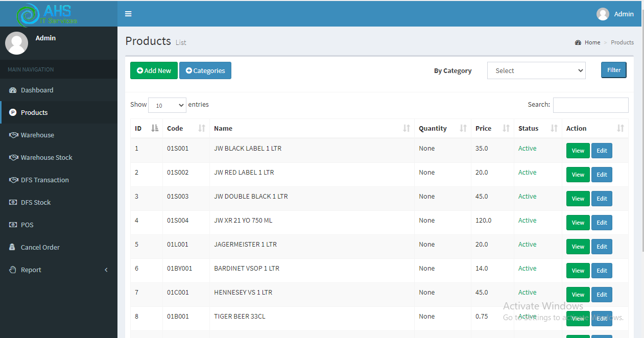Edit product JW XR 21 YO 750 ML
644x338 pixels.
[602, 223]
